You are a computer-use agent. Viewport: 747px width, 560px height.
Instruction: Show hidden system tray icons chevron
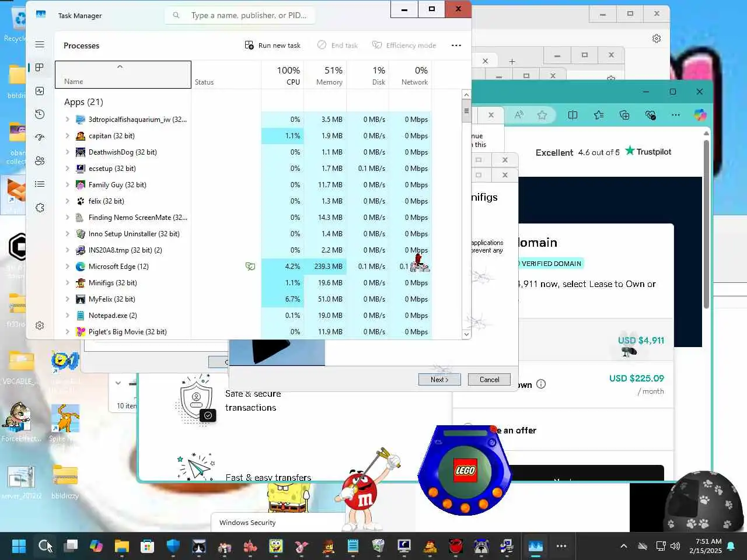pyautogui.click(x=623, y=546)
